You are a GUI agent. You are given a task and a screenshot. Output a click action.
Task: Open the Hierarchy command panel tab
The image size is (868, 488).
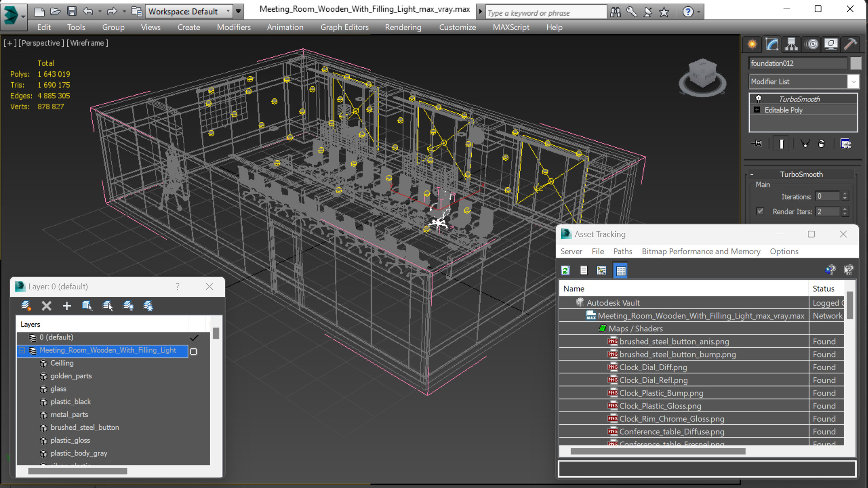click(792, 44)
